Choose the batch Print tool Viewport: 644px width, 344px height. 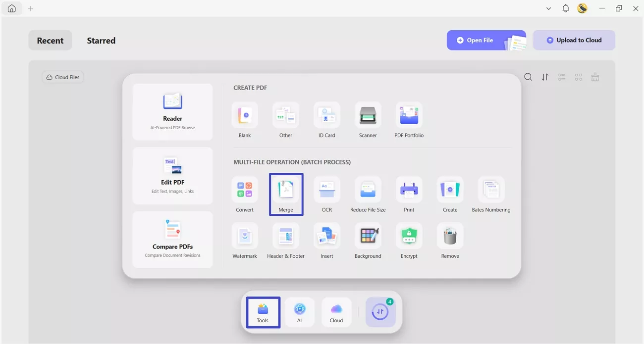click(x=409, y=195)
